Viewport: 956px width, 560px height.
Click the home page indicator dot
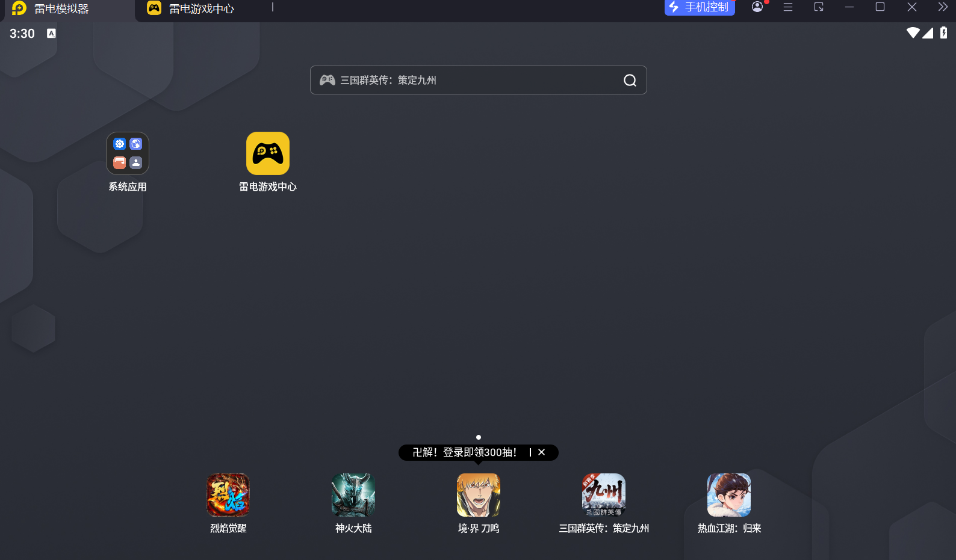click(479, 437)
